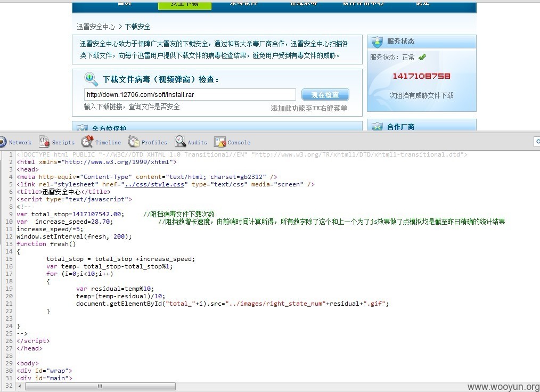The width and height of the screenshot is (540, 392).
Task: Click the 下载文件病毒（视频弹窗）检查 heading
Action: pyautogui.click(x=161, y=79)
